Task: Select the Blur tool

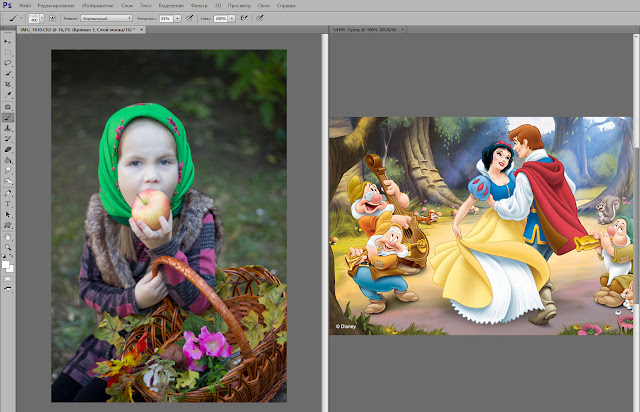Action: click(8, 171)
